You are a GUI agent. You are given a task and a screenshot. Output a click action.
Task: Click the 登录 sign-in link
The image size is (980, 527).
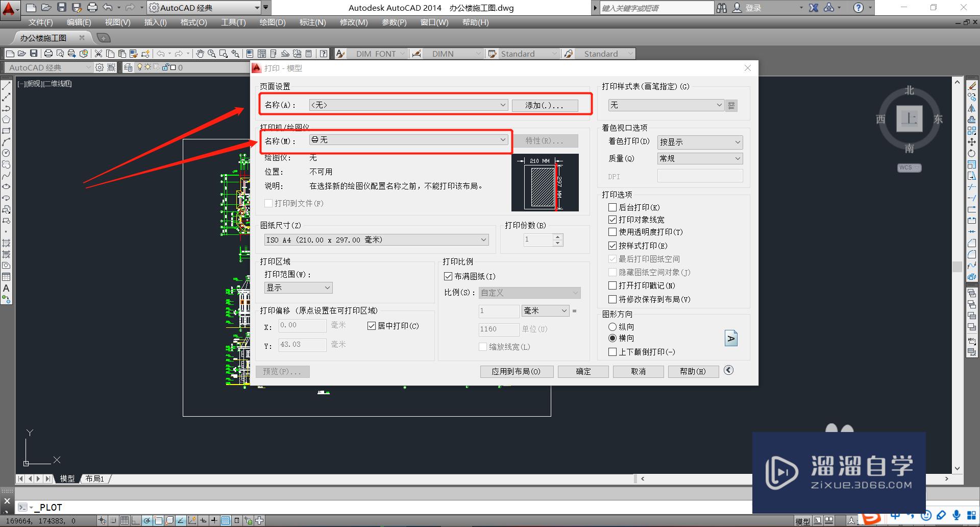pyautogui.click(x=753, y=8)
